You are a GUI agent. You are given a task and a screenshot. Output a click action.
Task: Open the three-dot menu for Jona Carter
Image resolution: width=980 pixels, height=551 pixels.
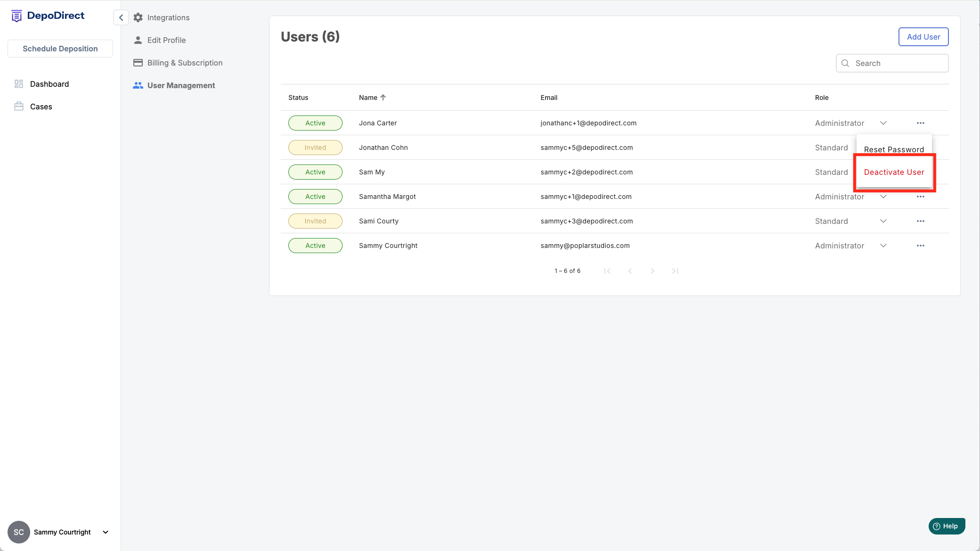pyautogui.click(x=920, y=123)
